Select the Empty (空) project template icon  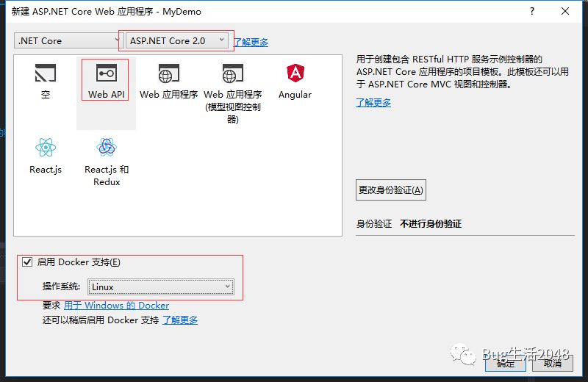(46, 73)
